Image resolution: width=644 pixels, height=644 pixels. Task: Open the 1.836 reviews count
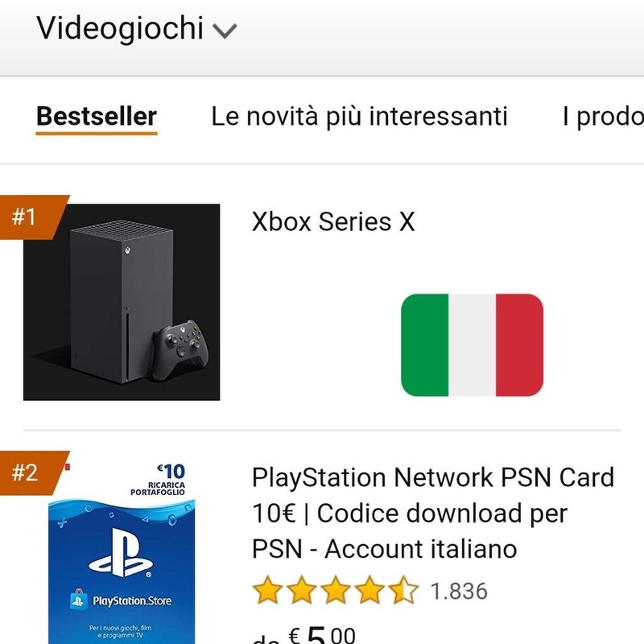click(x=459, y=592)
